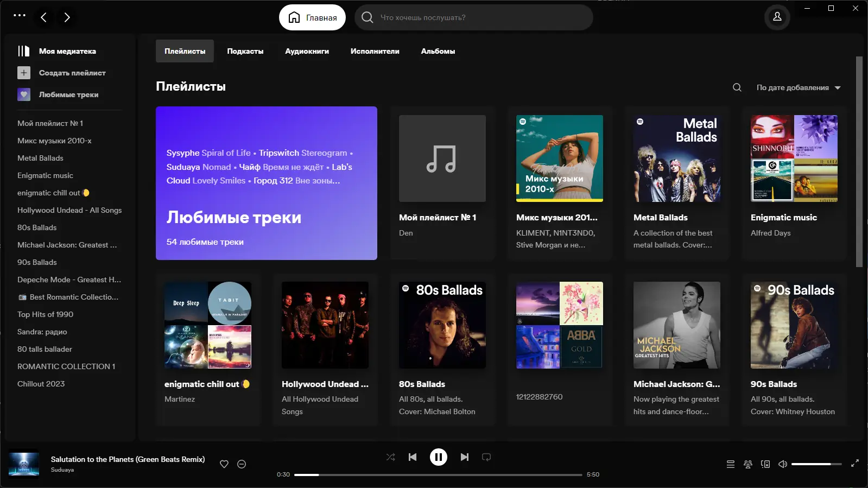Viewport: 868px width, 488px height.
Task: Click the search field Что хочешь послушать?
Action: (x=474, y=17)
